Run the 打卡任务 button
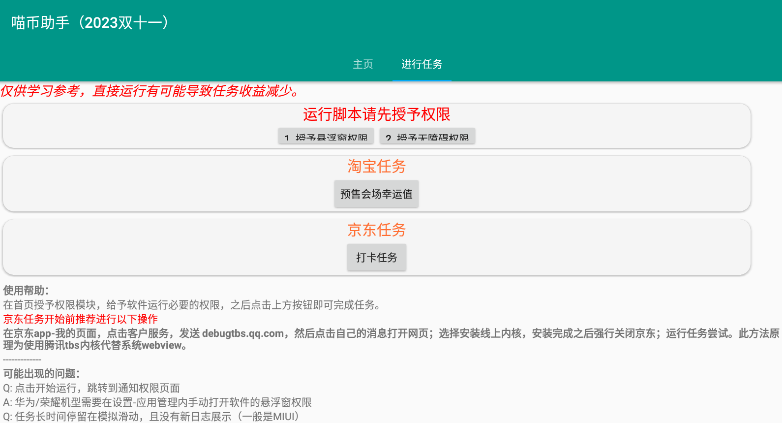782x423 pixels. (377, 258)
